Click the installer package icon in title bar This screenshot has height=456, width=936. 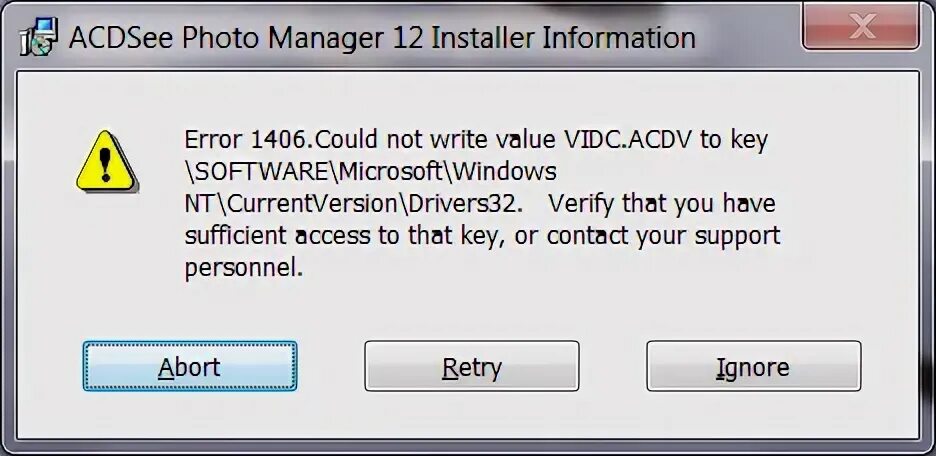38,36
